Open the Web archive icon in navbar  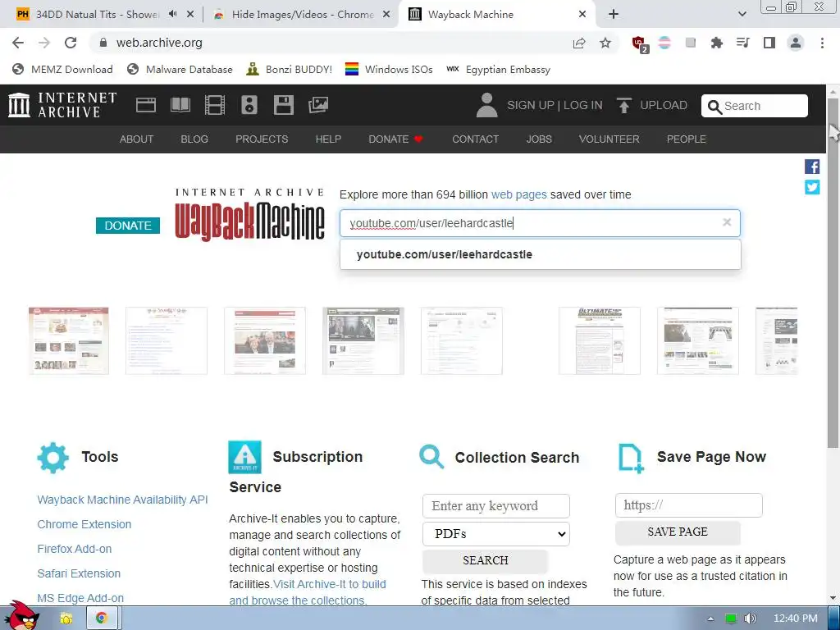pos(146,105)
